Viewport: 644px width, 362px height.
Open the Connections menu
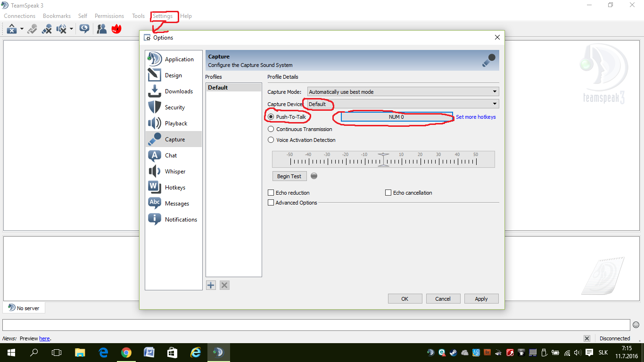click(x=20, y=16)
